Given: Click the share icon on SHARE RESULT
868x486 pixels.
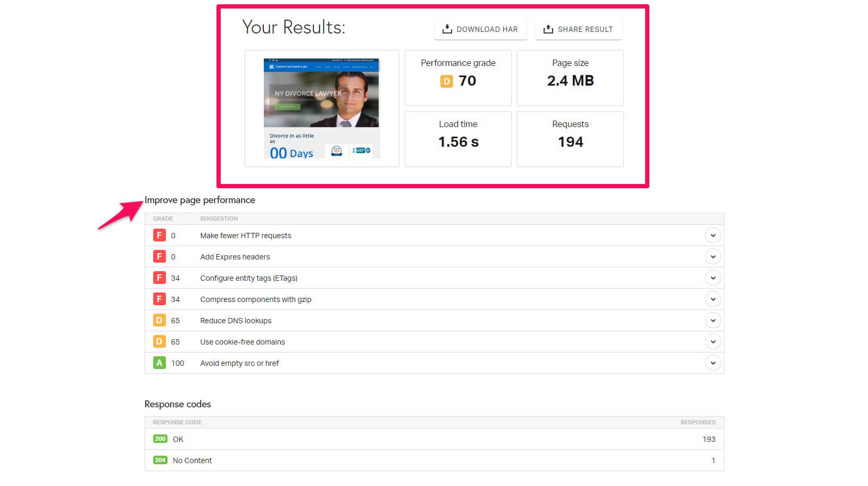Looking at the screenshot, I should click(x=547, y=29).
